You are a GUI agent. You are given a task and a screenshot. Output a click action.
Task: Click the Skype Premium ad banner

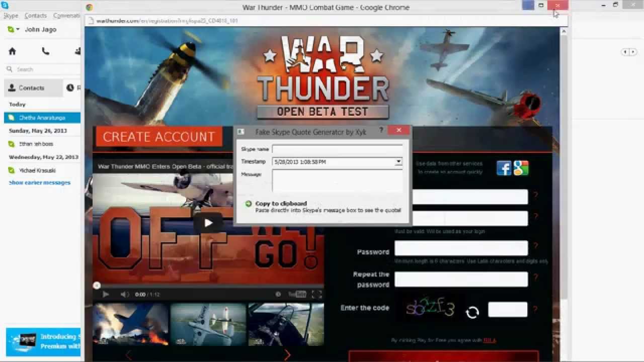coord(43,342)
